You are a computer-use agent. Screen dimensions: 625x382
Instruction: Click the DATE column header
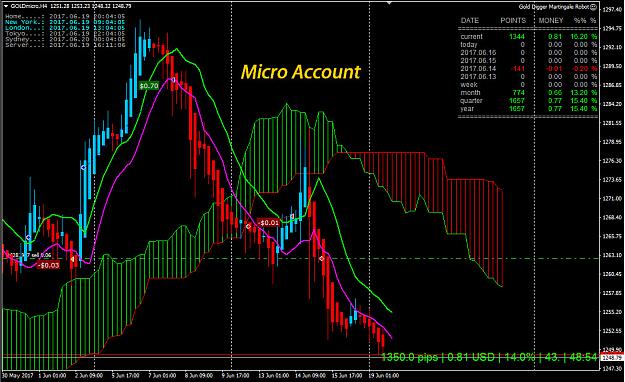click(x=470, y=20)
